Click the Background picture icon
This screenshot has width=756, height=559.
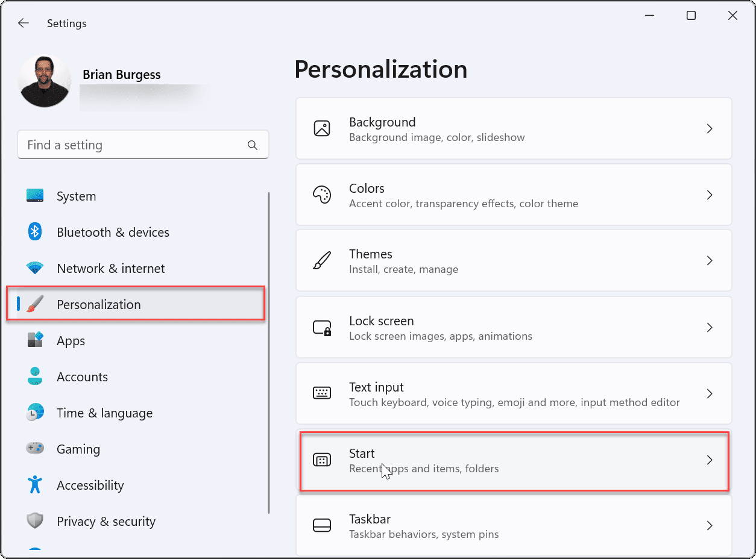pyautogui.click(x=322, y=128)
